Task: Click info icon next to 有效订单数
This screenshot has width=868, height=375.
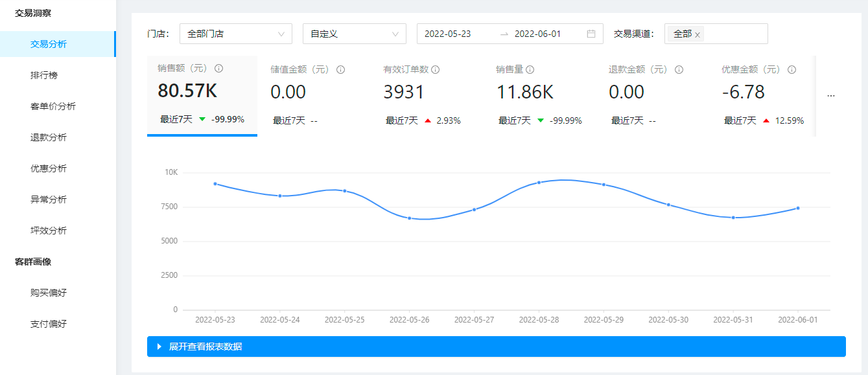Action: 436,70
